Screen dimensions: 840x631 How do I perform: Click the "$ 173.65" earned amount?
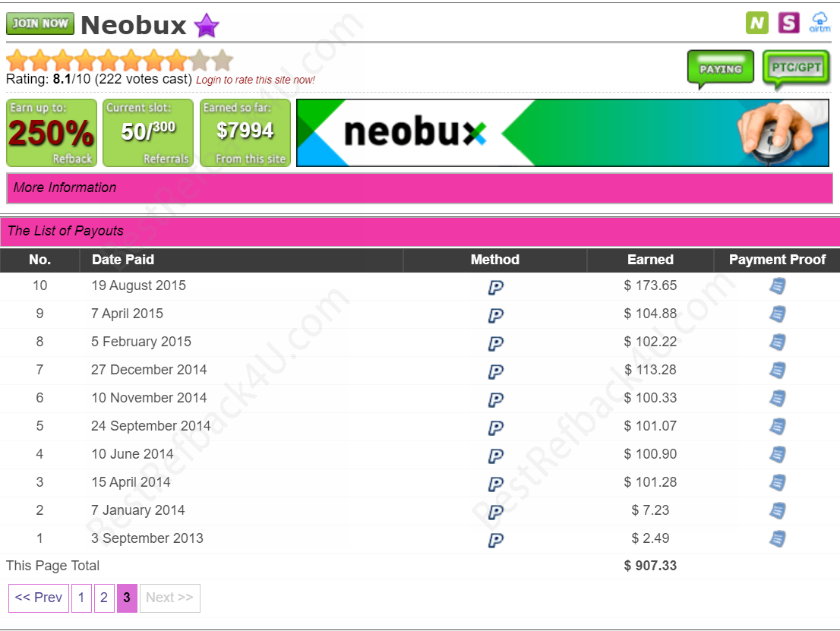[x=650, y=286]
